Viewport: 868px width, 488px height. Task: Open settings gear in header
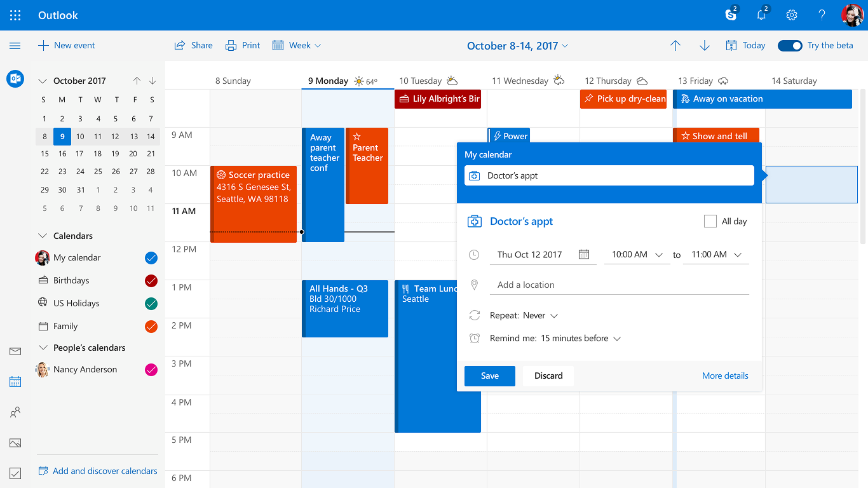click(792, 15)
